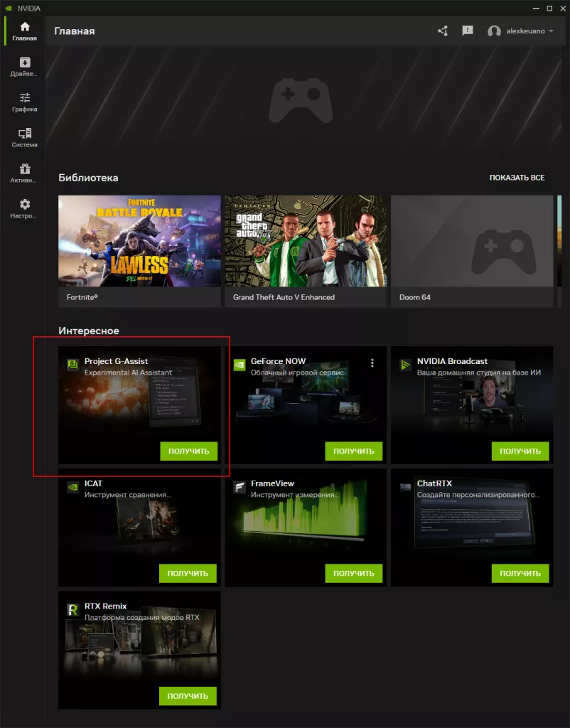The height and width of the screenshot is (728, 570).
Task: Click the Doom 64 title text
Action: click(414, 297)
